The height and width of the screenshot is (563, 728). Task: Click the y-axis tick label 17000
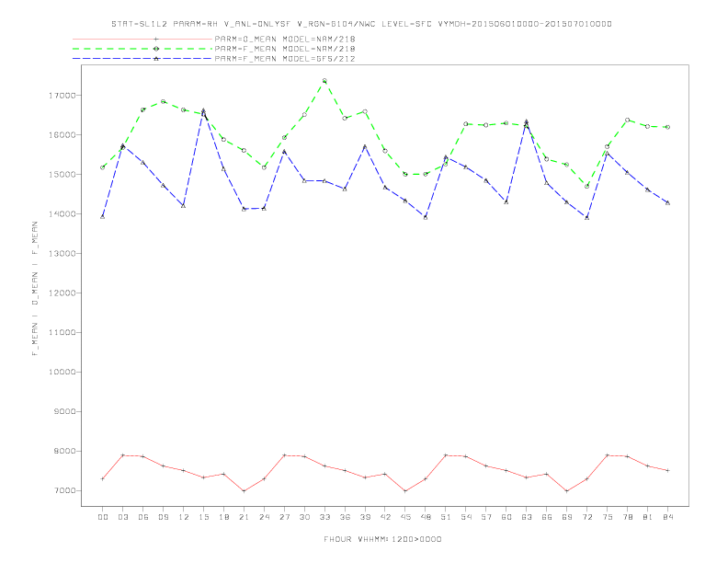pyautogui.click(x=63, y=96)
